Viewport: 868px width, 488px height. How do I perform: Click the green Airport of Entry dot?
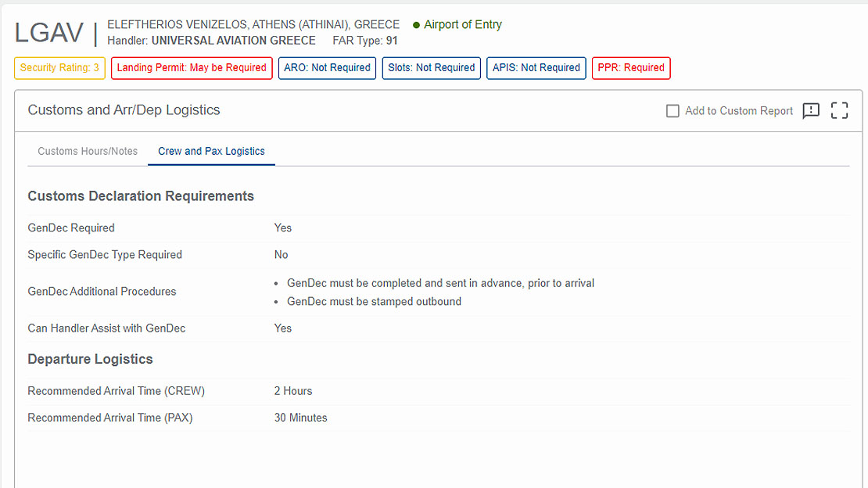(x=417, y=25)
